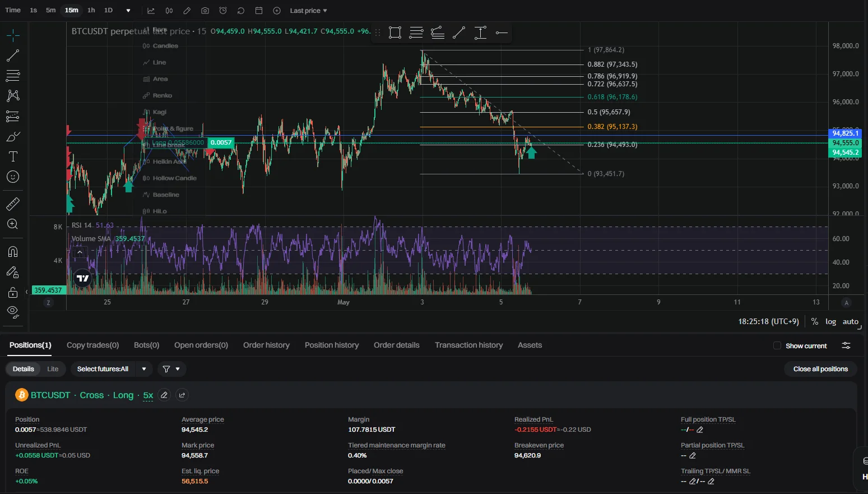868x494 pixels.
Task: Toggle log scale on price axis
Action: (830, 322)
